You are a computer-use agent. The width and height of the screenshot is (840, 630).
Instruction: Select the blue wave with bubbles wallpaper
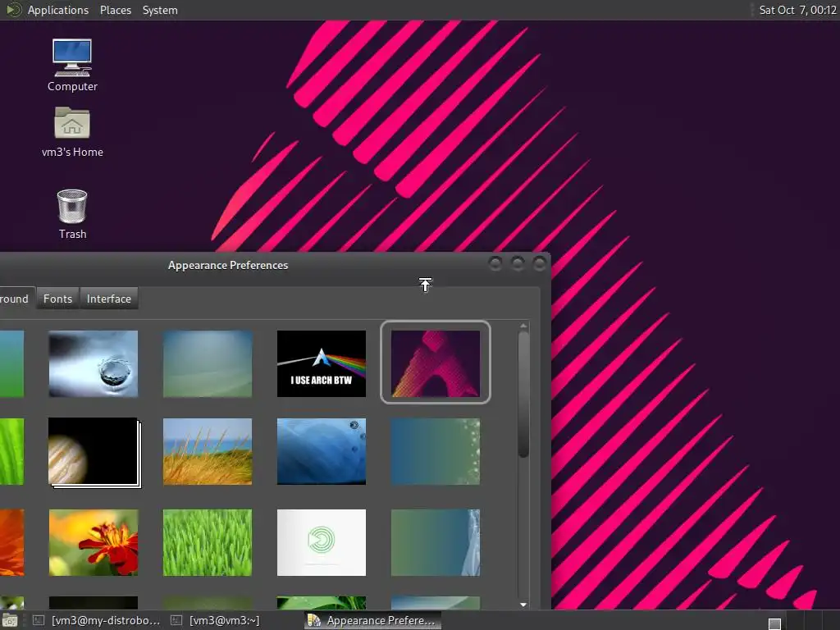point(322,452)
